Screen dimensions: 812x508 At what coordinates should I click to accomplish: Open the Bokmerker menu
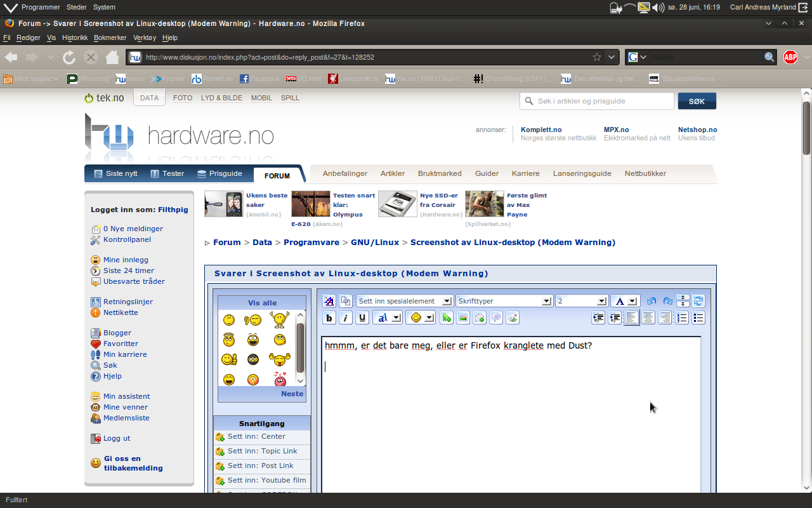(x=110, y=37)
